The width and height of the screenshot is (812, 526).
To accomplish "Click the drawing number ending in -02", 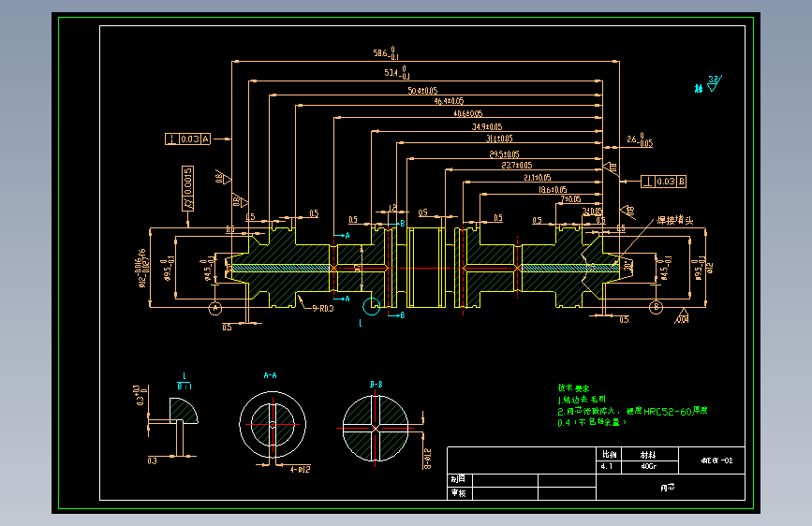I will point(716,460).
